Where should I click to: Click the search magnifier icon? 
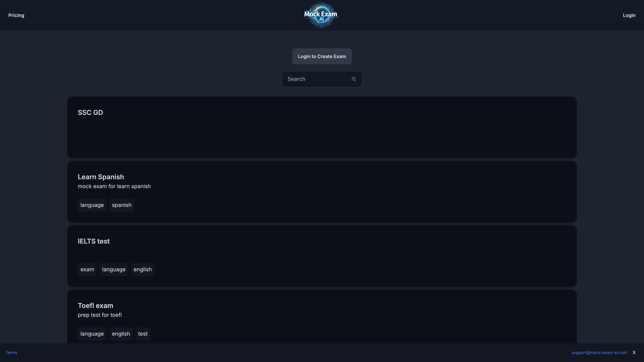pyautogui.click(x=354, y=79)
